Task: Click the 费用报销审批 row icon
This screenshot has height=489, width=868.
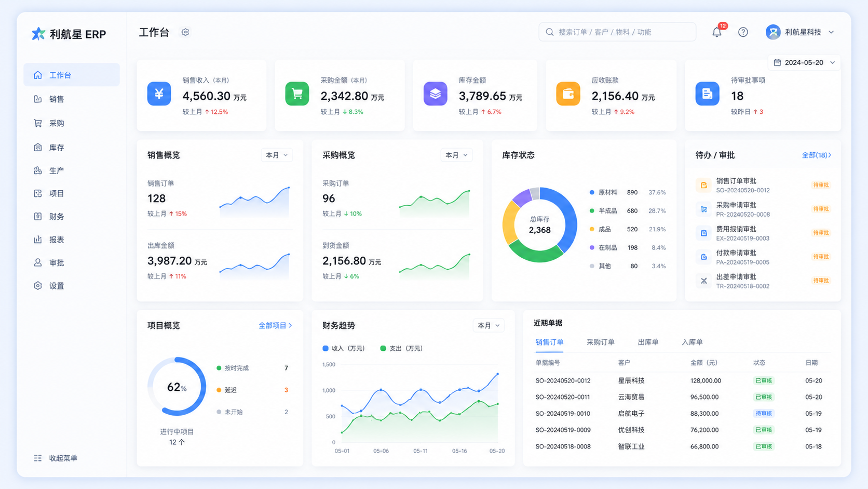Action: pos(703,233)
